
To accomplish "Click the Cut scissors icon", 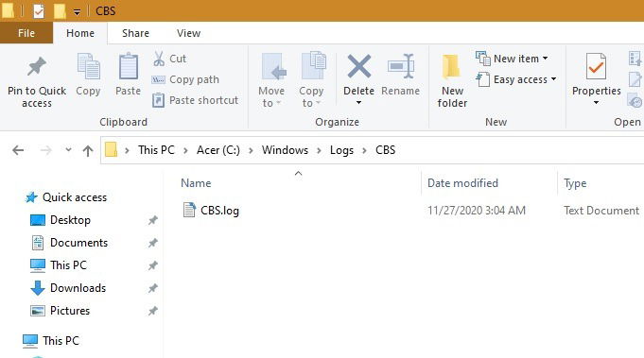I will [159, 59].
